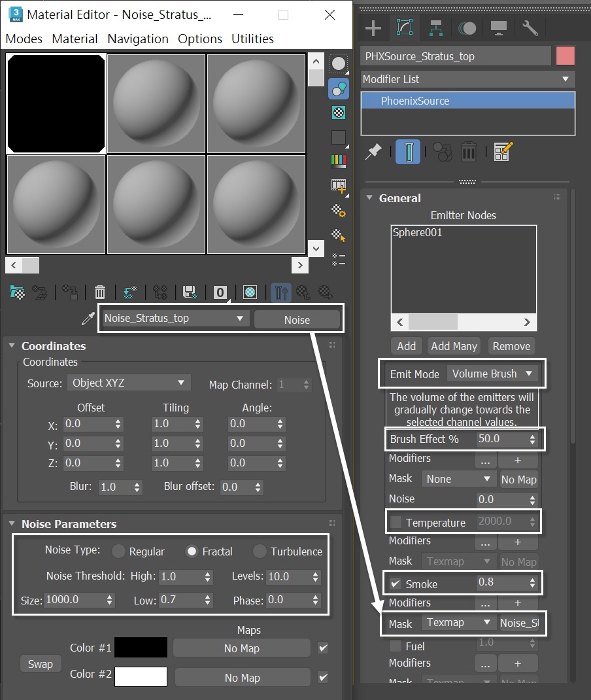Open Material/Map Navigator icon

tap(339, 259)
